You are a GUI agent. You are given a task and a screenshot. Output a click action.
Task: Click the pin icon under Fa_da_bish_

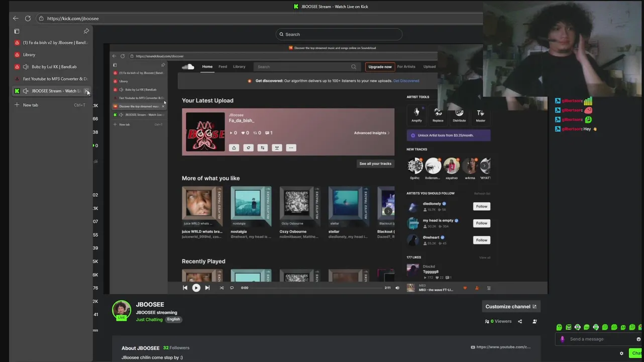248,148
